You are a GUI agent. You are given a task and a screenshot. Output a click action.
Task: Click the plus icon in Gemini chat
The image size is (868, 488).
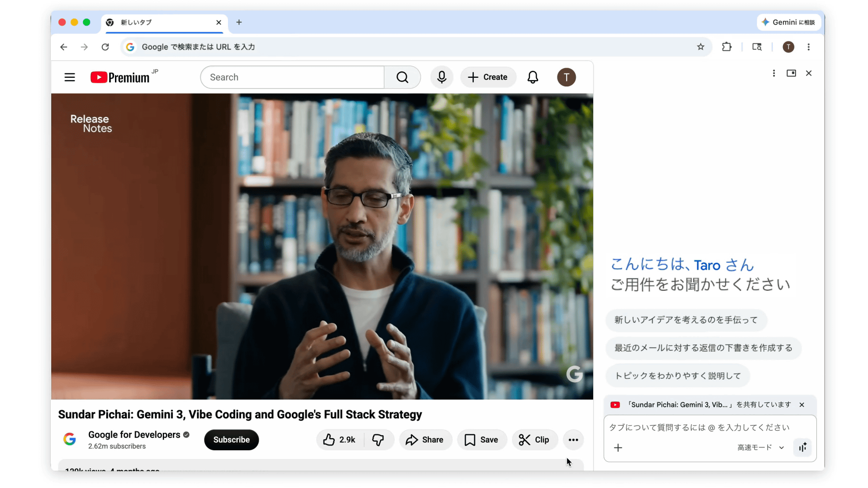[618, 447]
